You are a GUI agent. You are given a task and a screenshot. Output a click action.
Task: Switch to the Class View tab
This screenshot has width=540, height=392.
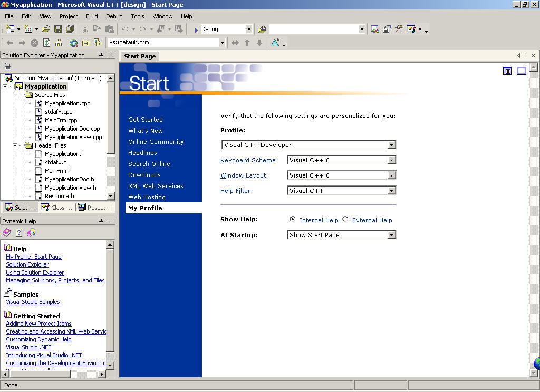point(57,208)
